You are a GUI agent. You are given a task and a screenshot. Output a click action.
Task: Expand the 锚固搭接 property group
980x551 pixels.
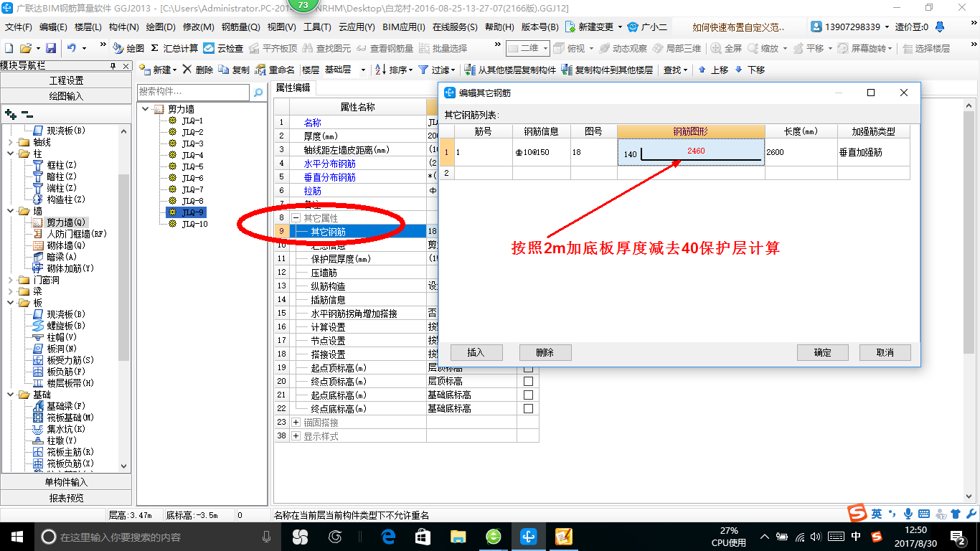(x=296, y=423)
